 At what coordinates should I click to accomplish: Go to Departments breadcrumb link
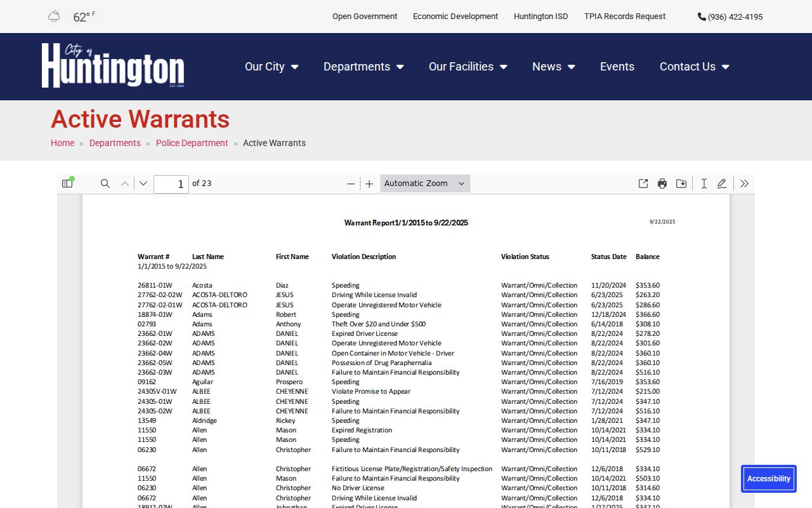[115, 143]
